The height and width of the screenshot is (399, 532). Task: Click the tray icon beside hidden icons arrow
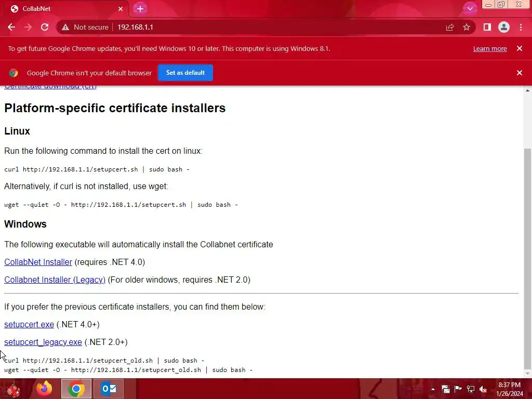(x=445, y=389)
